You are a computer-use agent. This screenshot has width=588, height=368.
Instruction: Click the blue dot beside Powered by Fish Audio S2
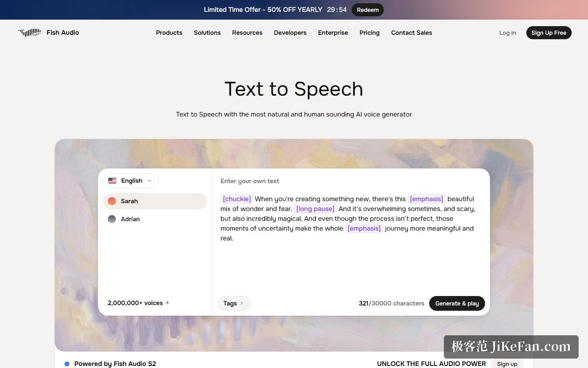67,364
